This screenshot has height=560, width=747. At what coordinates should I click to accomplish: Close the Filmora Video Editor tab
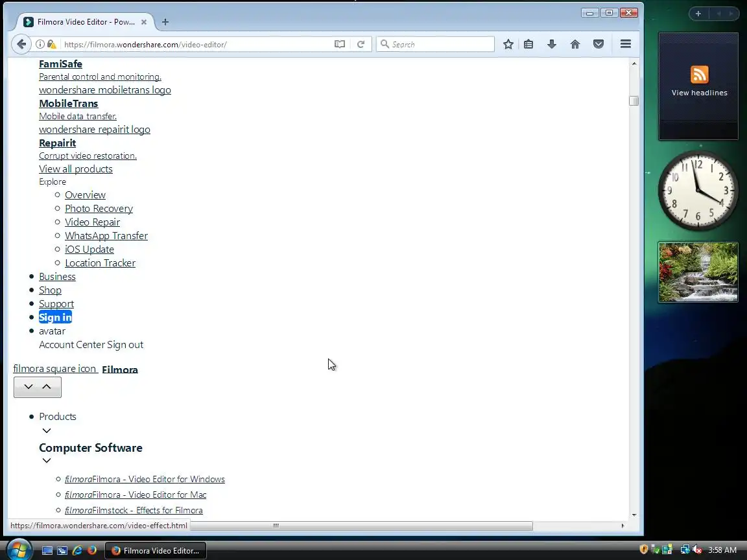144,22
